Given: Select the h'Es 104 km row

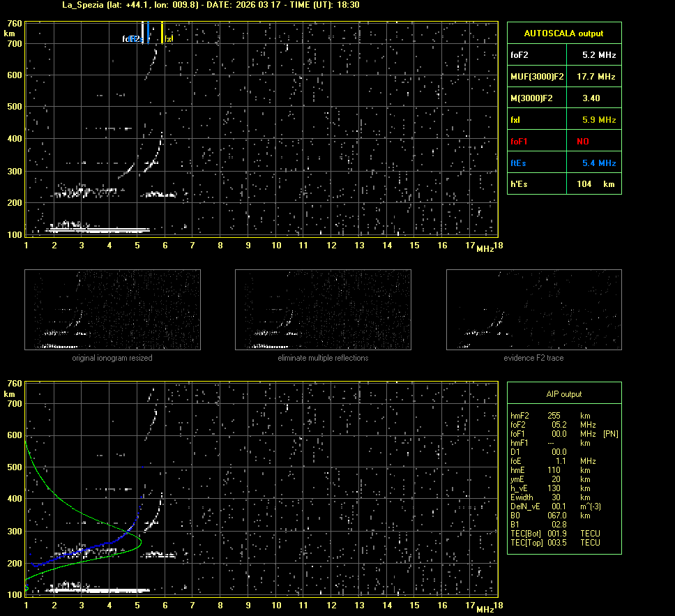Looking at the screenshot, I should (563, 184).
